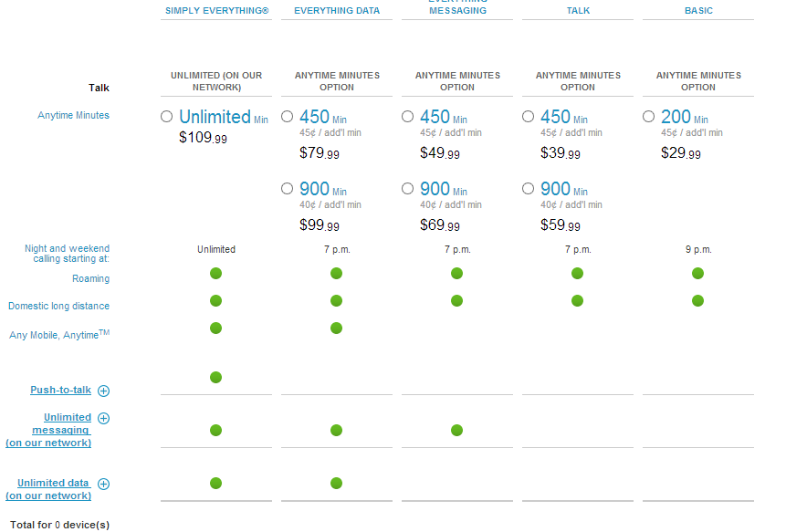Screen dimensions: 807x532
Task: Click the messaging dot under Everything Data
Action: [336, 430]
